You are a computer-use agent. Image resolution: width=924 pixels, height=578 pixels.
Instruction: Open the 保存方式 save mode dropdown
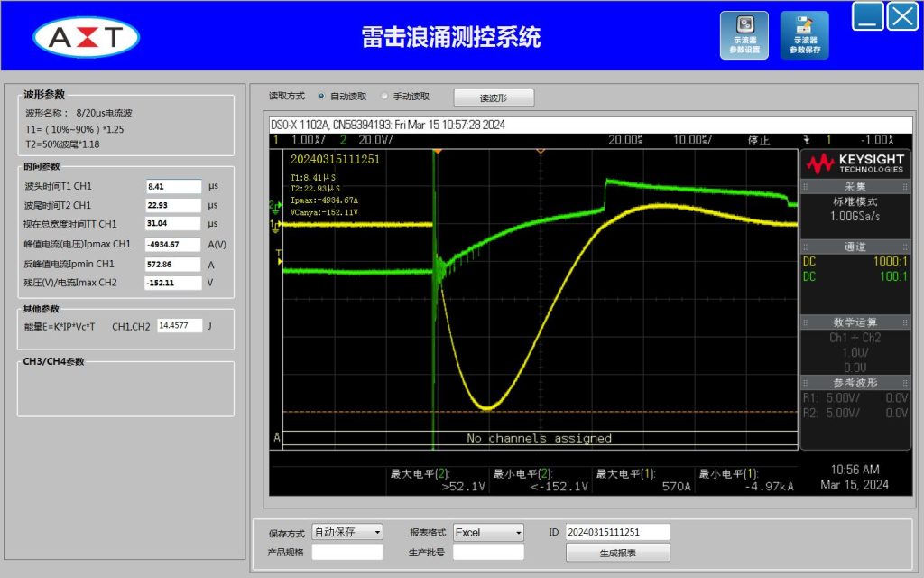click(x=347, y=533)
